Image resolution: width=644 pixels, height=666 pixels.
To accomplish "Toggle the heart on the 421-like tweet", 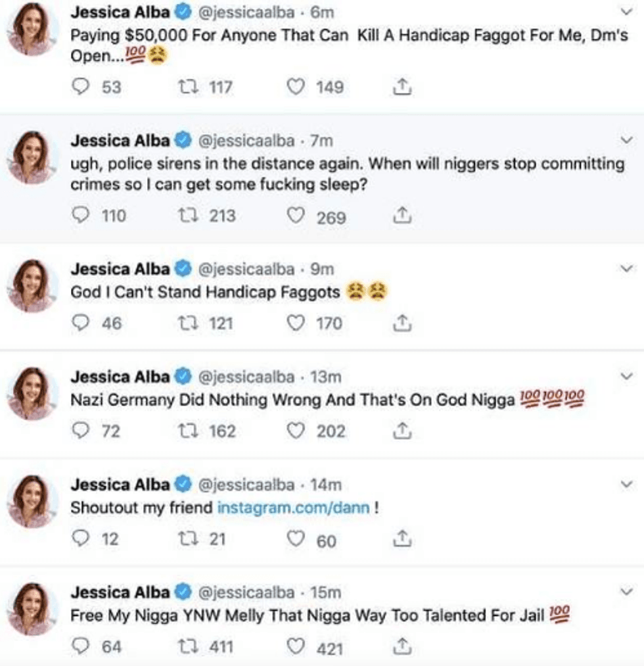I will pos(298,648).
